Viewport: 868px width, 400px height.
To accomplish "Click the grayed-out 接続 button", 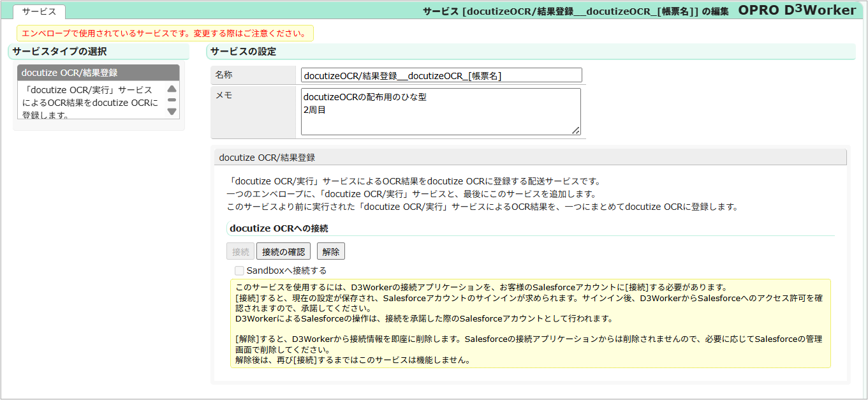I will pyautogui.click(x=240, y=251).
